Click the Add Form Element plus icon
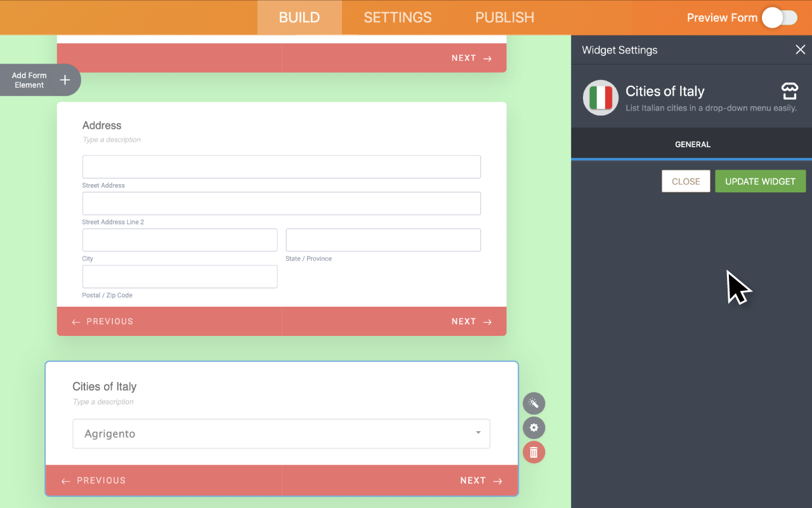812x508 pixels. coord(63,79)
